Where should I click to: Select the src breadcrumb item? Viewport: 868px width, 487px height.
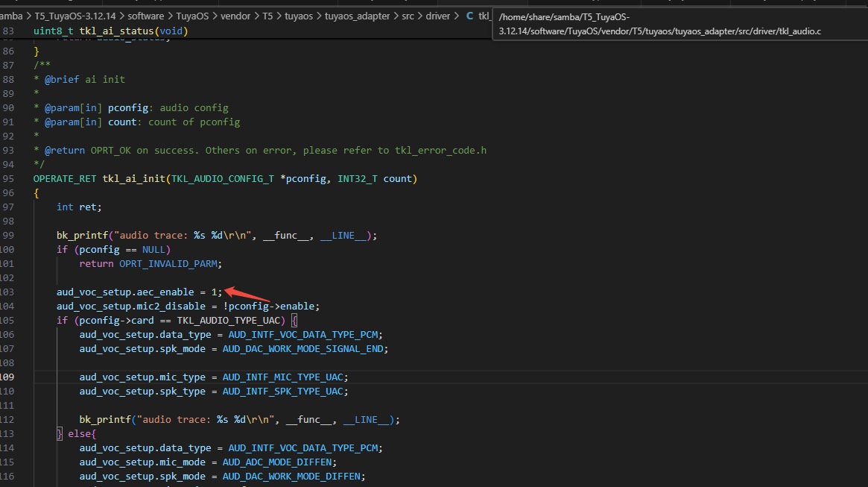[x=408, y=16]
